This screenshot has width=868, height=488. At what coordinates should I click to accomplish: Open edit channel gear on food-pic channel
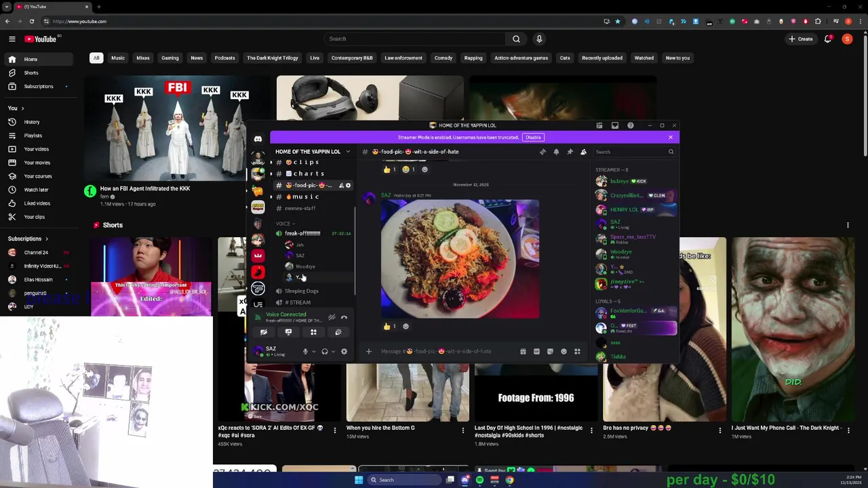(x=349, y=185)
